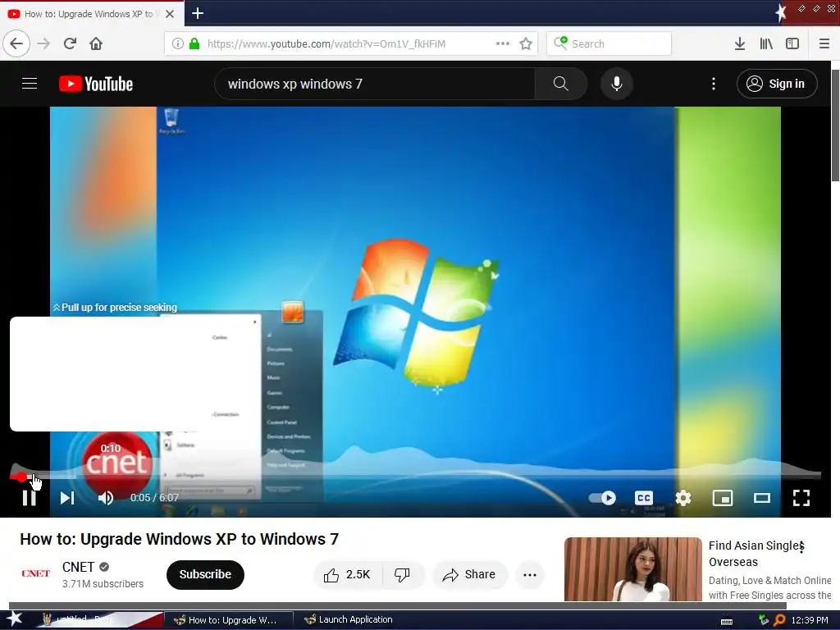Open keyboard tray icon
Viewport: 840px width, 630px height.
pyautogui.click(x=727, y=621)
